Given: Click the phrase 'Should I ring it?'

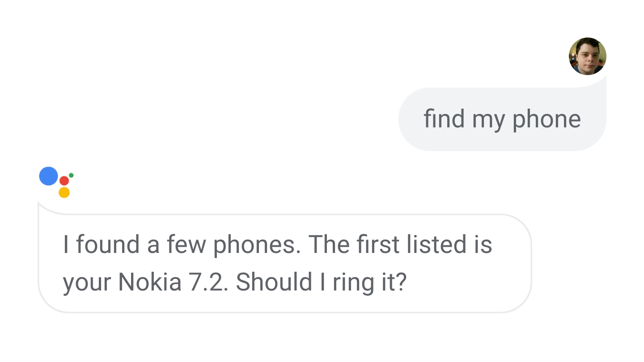Looking at the screenshot, I should [322, 282].
